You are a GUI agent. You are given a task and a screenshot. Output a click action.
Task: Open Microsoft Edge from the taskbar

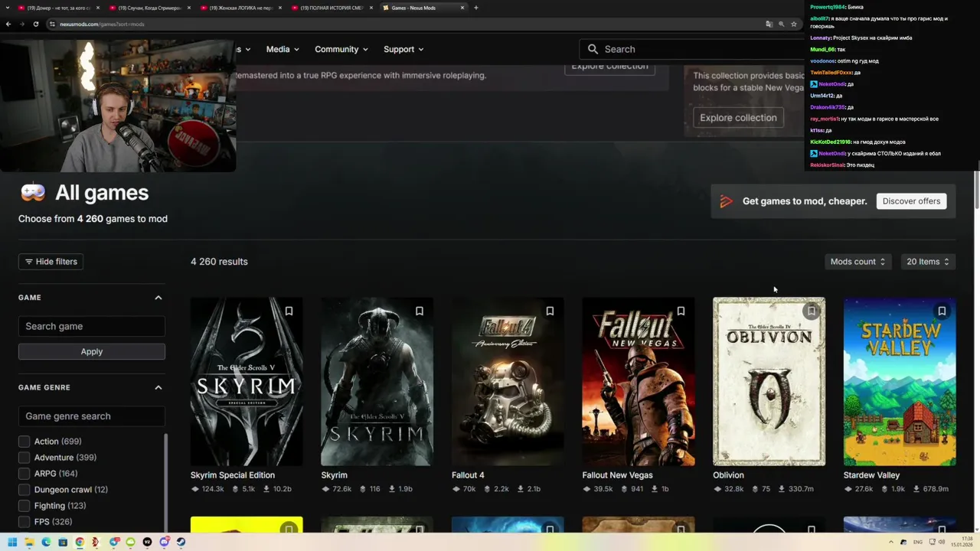click(46, 542)
